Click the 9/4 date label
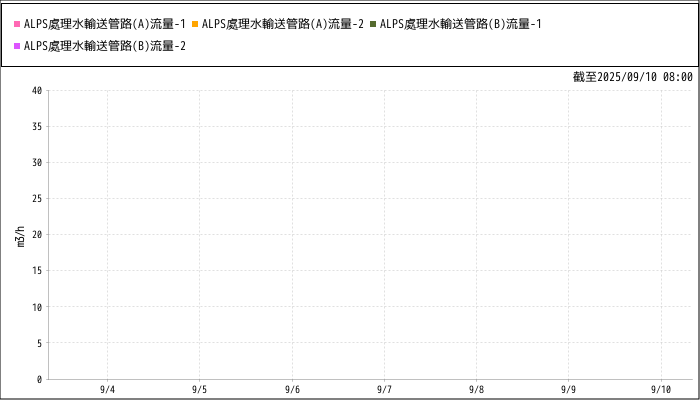The width and height of the screenshot is (700, 400). (x=107, y=390)
